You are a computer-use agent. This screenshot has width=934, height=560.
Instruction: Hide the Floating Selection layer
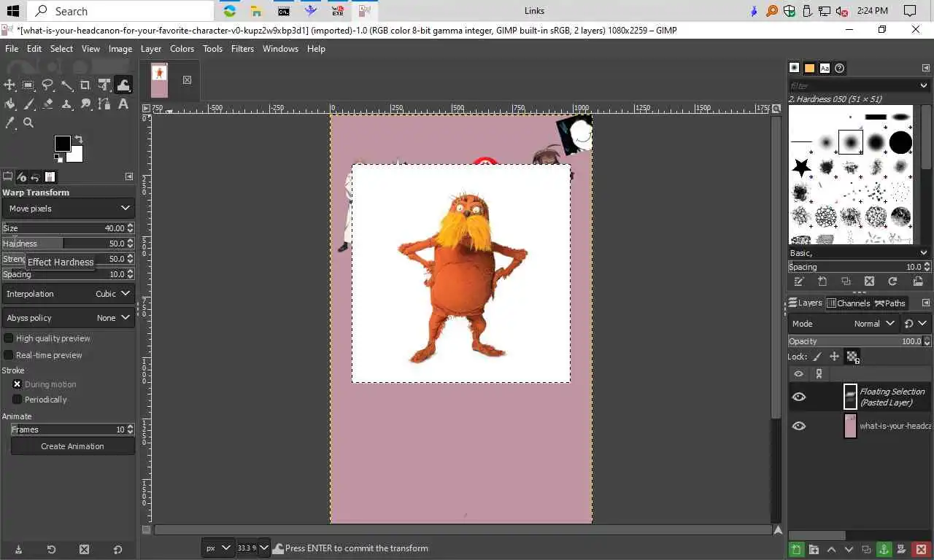tap(799, 397)
